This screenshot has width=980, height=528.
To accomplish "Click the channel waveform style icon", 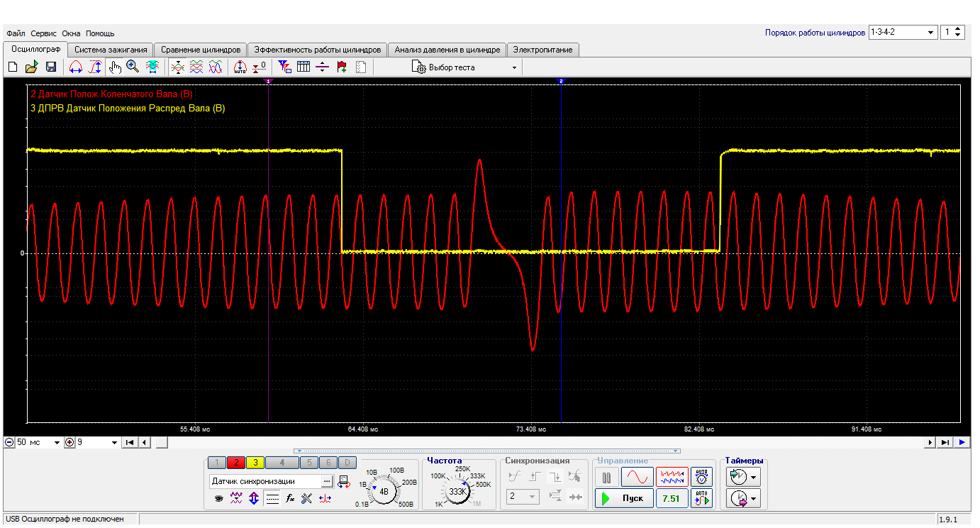I will [x=236, y=498].
